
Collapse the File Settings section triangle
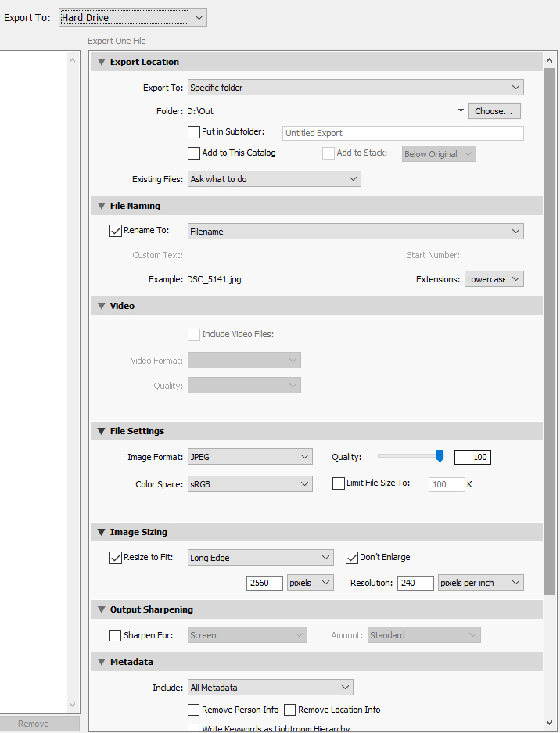point(102,431)
